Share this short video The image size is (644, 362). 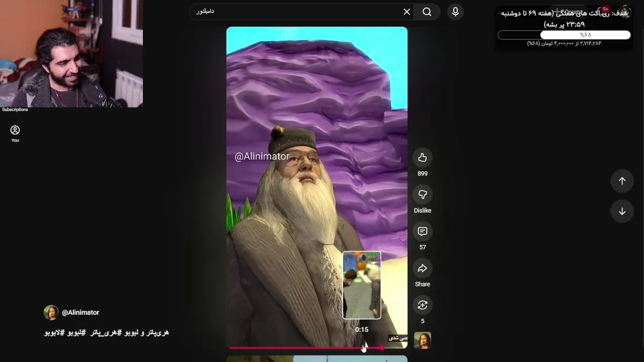pyautogui.click(x=422, y=268)
